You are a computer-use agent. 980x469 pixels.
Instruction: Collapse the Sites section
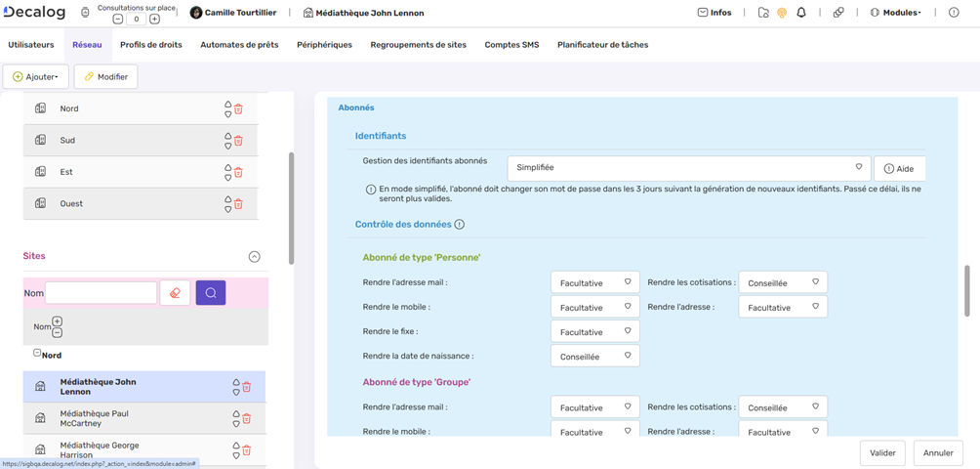[x=254, y=257]
